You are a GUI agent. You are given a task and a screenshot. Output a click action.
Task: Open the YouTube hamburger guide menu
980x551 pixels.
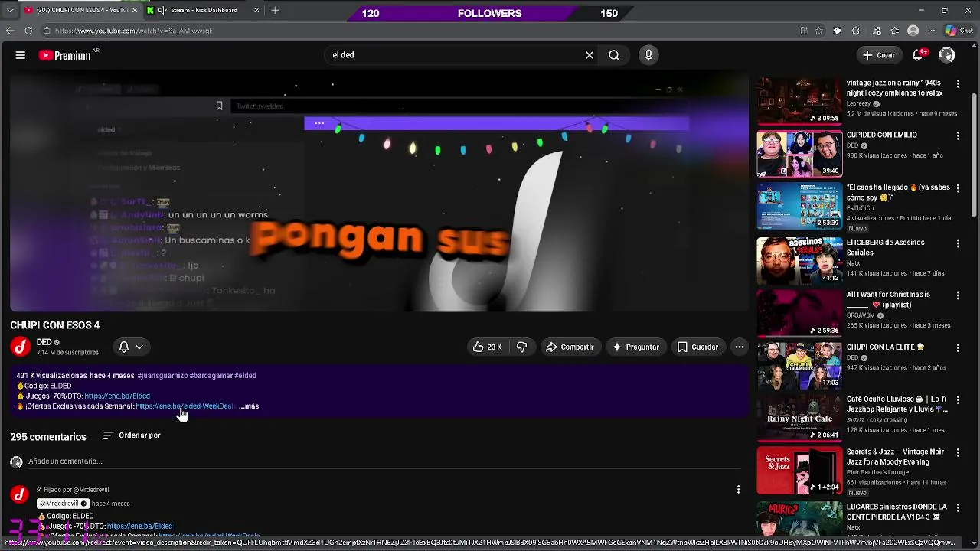pos(21,55)
